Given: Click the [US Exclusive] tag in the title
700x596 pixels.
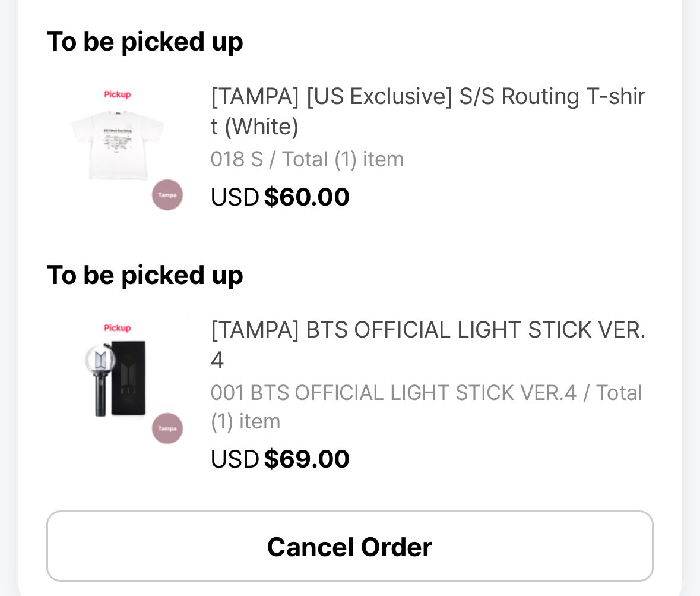Looking at the screenshot, I should pos(379,96).
